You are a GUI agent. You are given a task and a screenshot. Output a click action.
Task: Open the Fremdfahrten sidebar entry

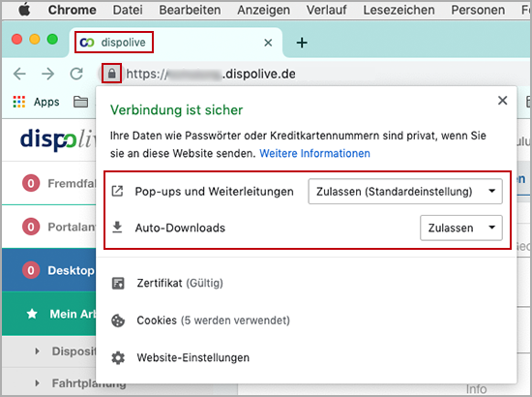tap(49, 183)
